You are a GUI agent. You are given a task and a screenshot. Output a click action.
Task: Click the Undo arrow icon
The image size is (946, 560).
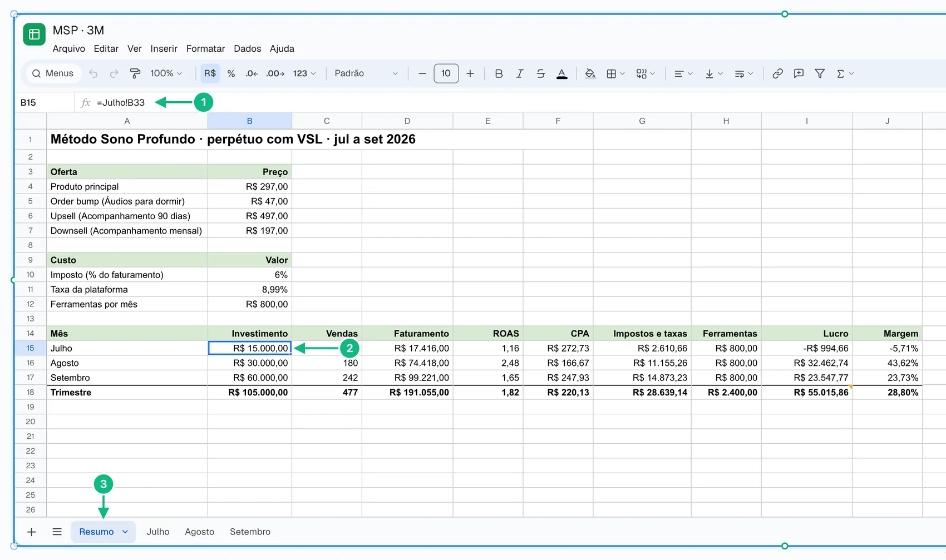click(x=93, y=73)
